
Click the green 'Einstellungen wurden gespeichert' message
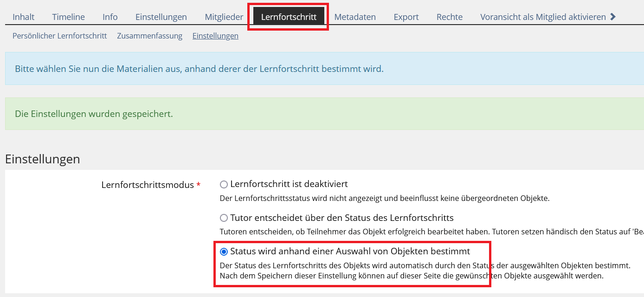pos(94,114)
